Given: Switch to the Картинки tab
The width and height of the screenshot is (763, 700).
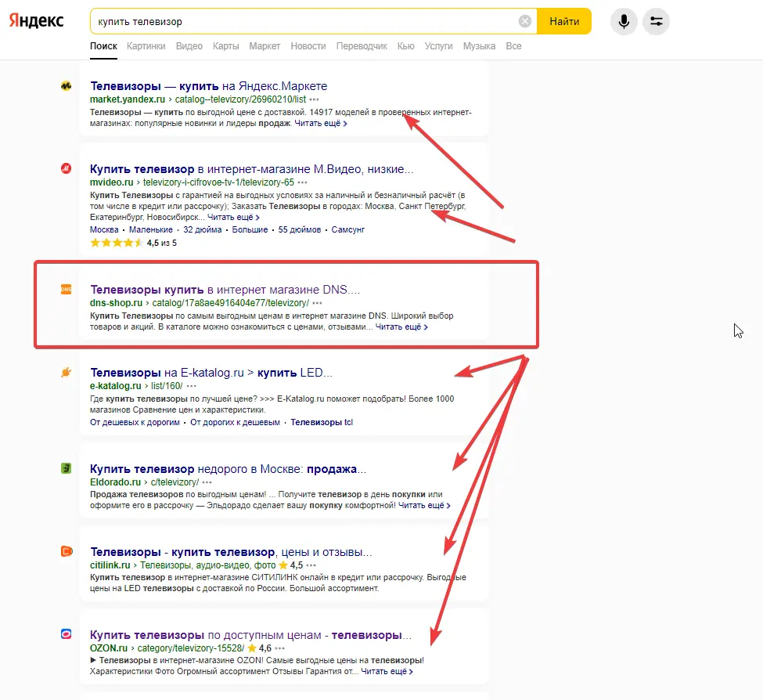Looking at the screenshot, I should (146, 46).
